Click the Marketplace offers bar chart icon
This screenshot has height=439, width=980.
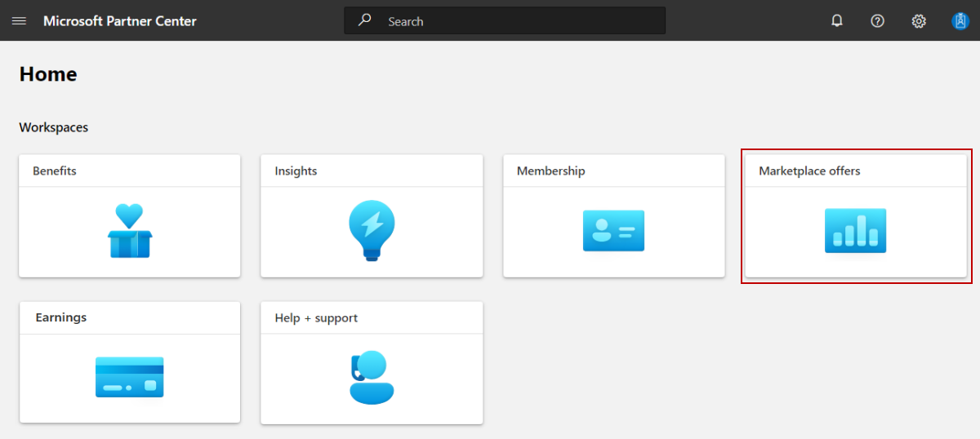pyautogui.click(x=855, y=231)
